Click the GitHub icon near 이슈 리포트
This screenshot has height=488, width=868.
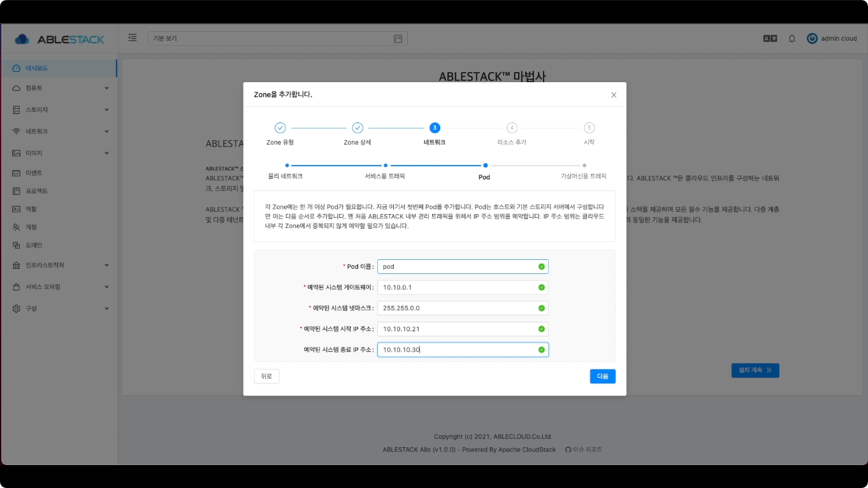568,449
